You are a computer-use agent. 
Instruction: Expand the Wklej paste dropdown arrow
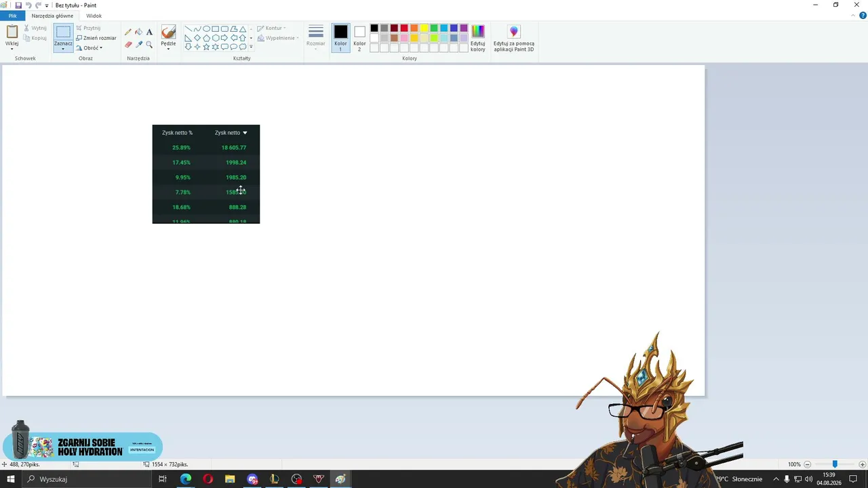click(x=12, y=49)
